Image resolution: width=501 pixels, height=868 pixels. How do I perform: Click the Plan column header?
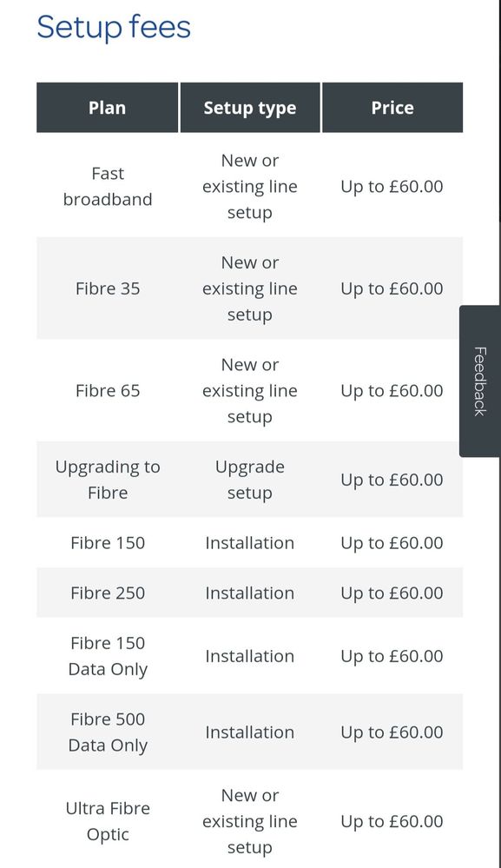[x=108, y=108]
